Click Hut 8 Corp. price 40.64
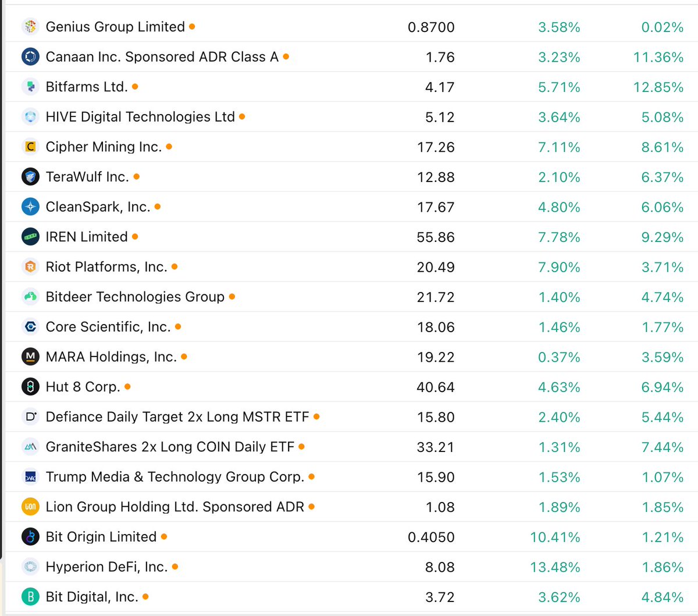The image size is (698, 616). click(436, 387)
